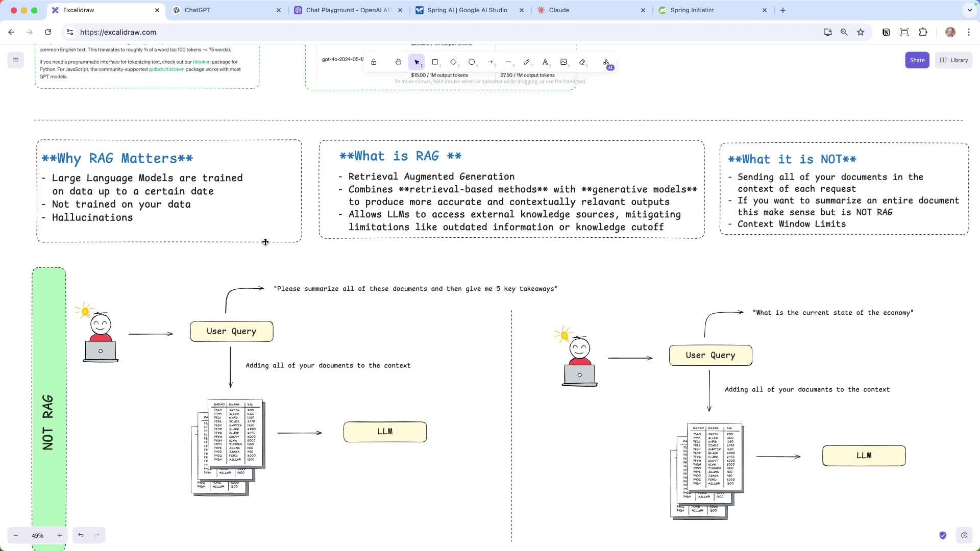The width and height of the screenshot is (980, 551).
Task: Redo the canvas action
Action: (x=97, y=535)
